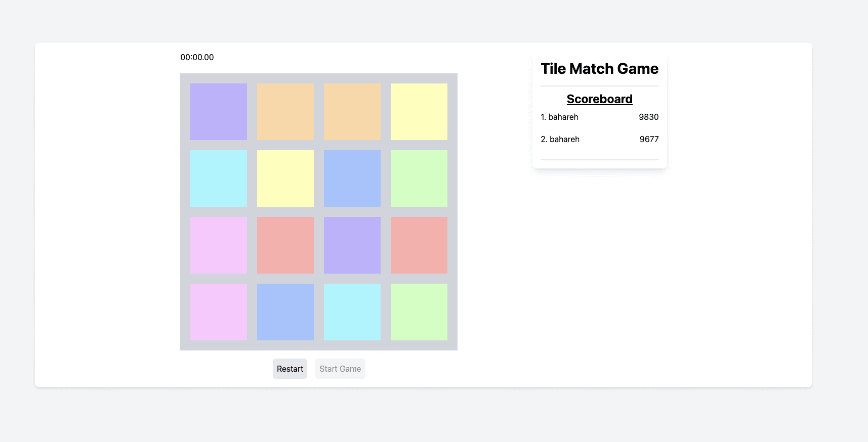The height and width of the screenshot is (442, 868).
Task: Click the Scoreboard heading
Action: [x=599, y=99]
